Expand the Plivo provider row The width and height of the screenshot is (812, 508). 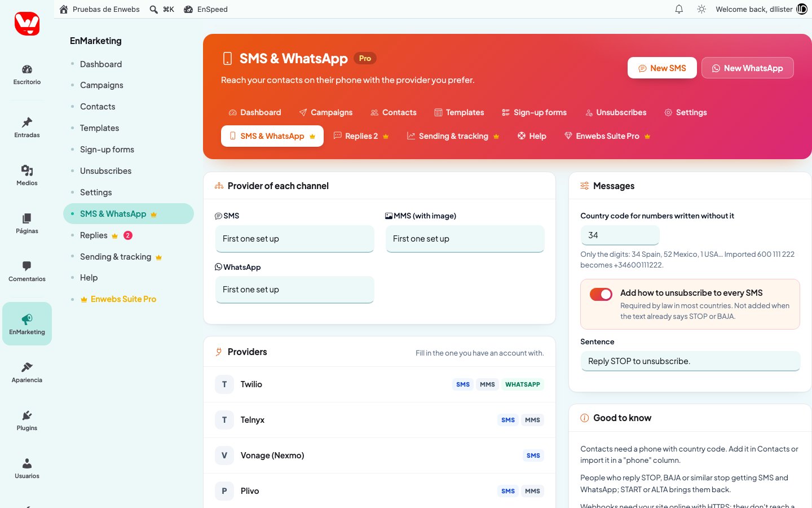(x=379, y=491)
